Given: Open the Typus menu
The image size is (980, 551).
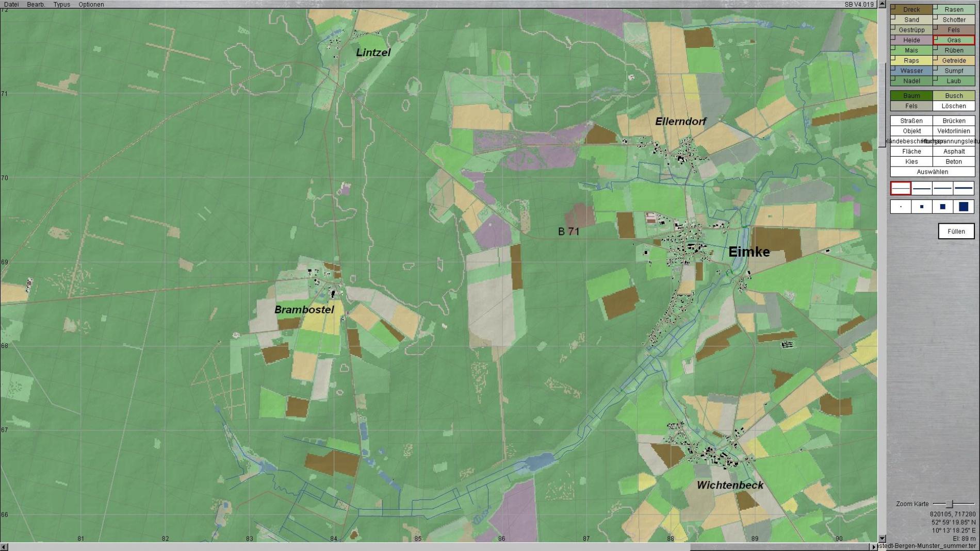Looking at the screenshot, I should 61,4.
